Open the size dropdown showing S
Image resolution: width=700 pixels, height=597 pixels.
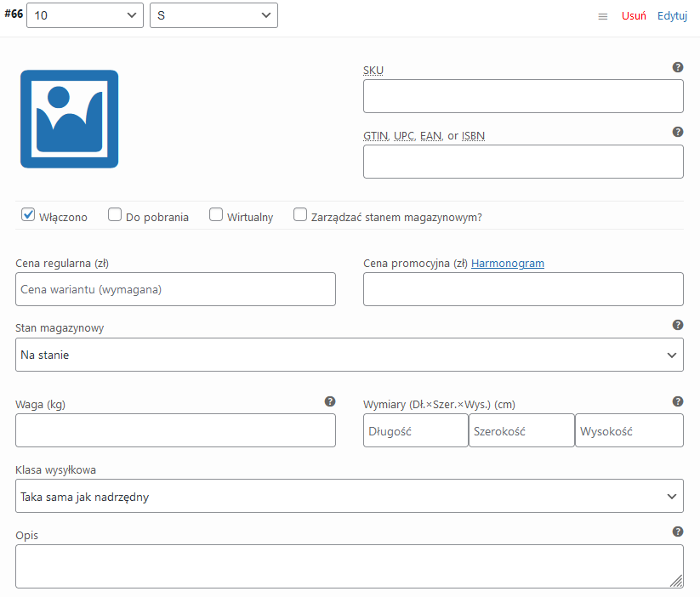click(x=213, y=15)
